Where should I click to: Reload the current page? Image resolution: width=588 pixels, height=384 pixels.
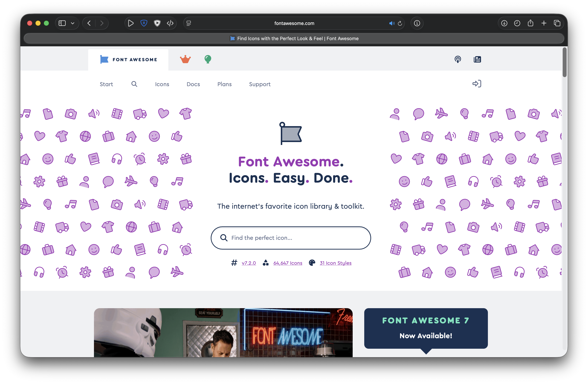(400, 24)
